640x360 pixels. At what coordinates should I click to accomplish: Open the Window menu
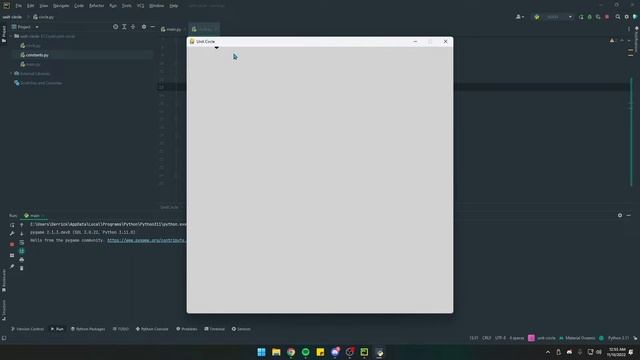pyautogui.click(x=156, y=6)
